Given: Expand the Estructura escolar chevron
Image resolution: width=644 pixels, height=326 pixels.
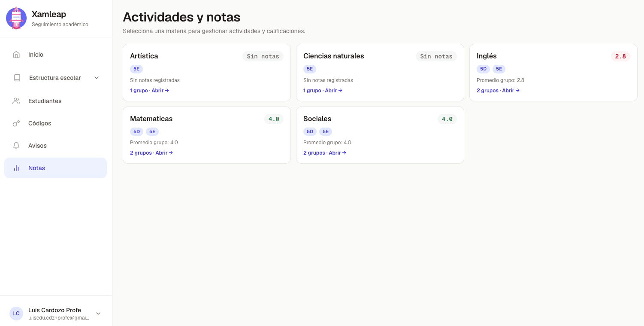Looking at the screenshot, I should click(x=97, y=78).
